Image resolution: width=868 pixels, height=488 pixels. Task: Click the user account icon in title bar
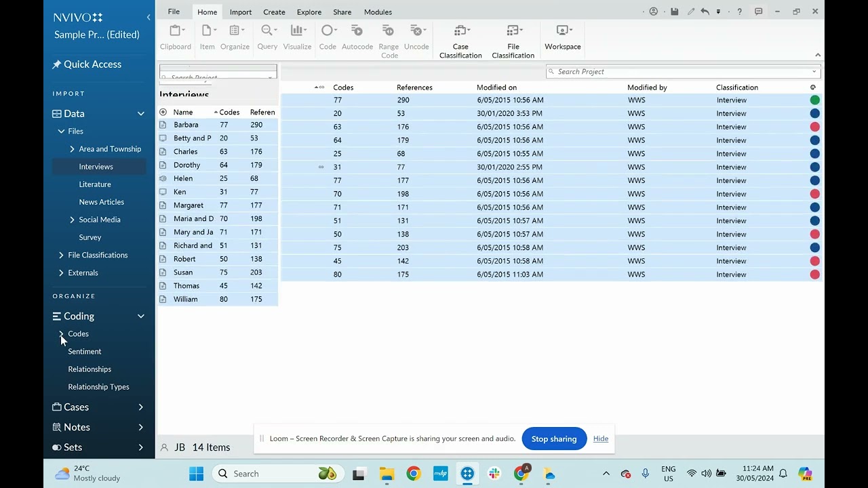click(x=654, y=12)
